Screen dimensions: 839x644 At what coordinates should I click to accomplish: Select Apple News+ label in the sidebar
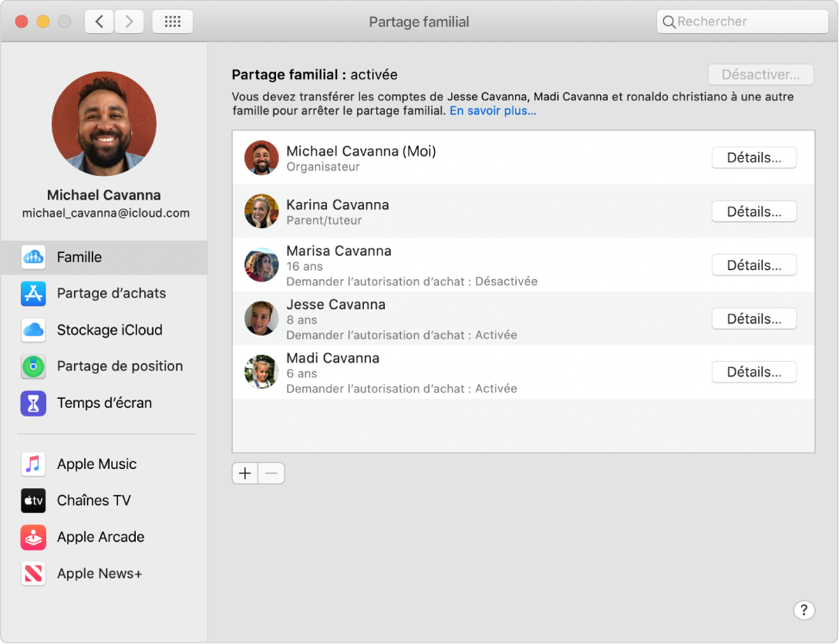[x=99, y=573]
